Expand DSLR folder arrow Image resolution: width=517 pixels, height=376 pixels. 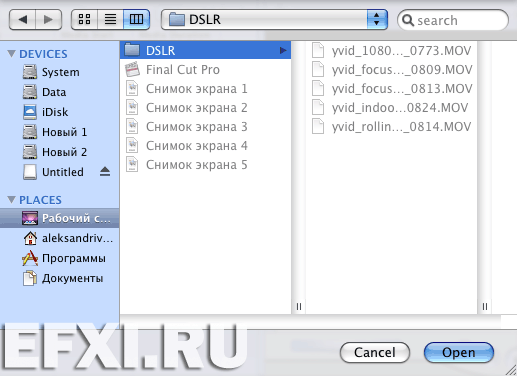[x=283, y=50]
